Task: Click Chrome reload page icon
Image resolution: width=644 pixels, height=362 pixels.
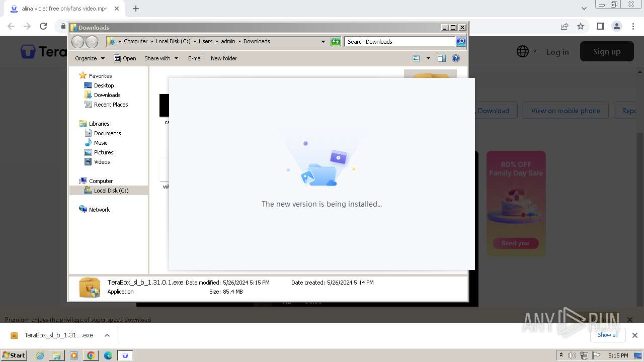Action: (x=43, y=26)
